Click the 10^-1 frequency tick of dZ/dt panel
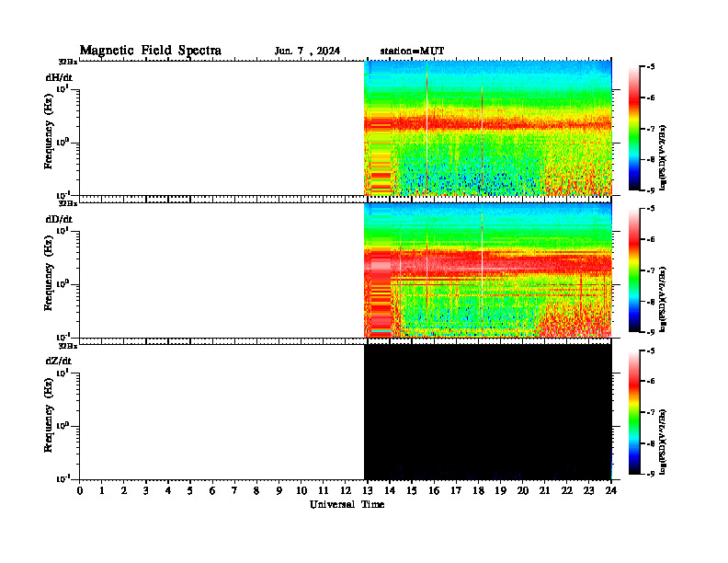The image size is (728, 563). pos(63,478)
